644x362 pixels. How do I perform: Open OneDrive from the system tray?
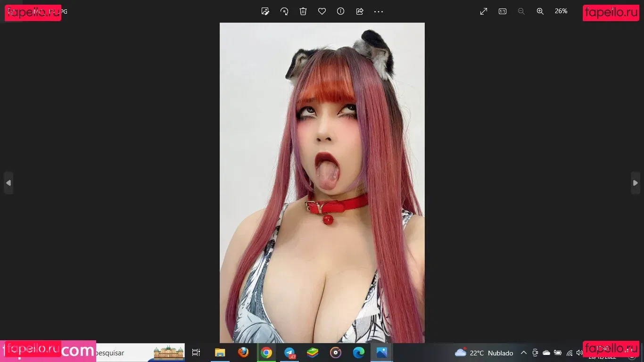[x=546, y=353]
